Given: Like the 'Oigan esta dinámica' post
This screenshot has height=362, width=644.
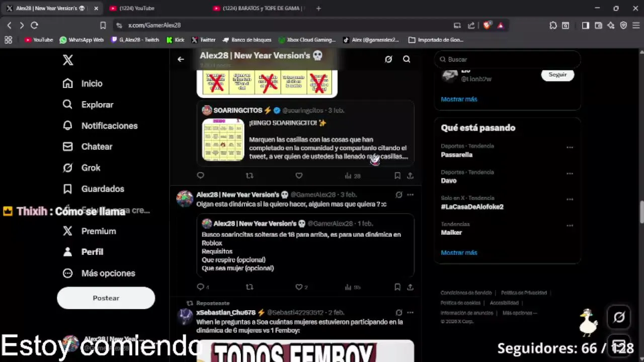Looking at the screenshot, I should tap(301, 287).
